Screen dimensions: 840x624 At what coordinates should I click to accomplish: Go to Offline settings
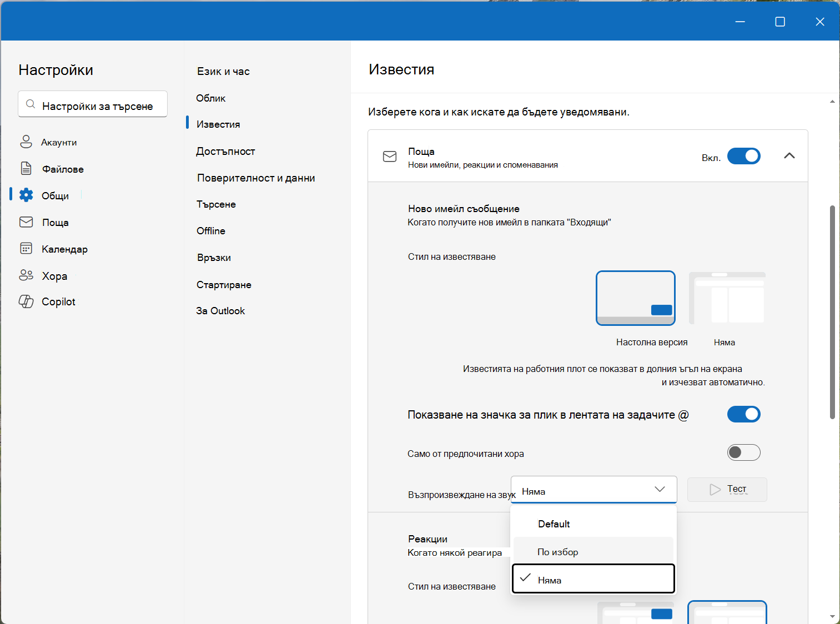click(x=211, y=231)
